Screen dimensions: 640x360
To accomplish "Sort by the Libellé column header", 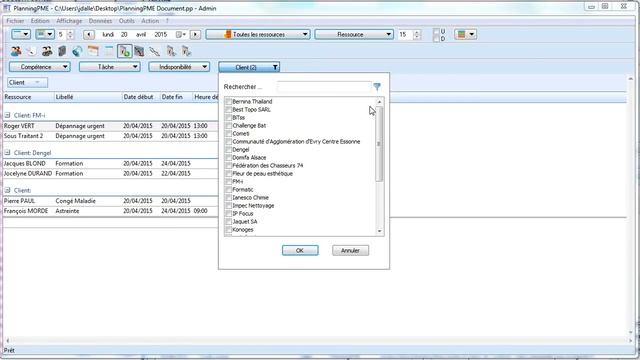I will tap(88, 97).
